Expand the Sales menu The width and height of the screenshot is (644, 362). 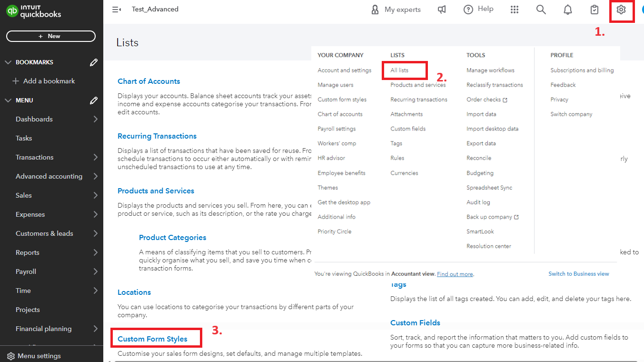(23, 195)
